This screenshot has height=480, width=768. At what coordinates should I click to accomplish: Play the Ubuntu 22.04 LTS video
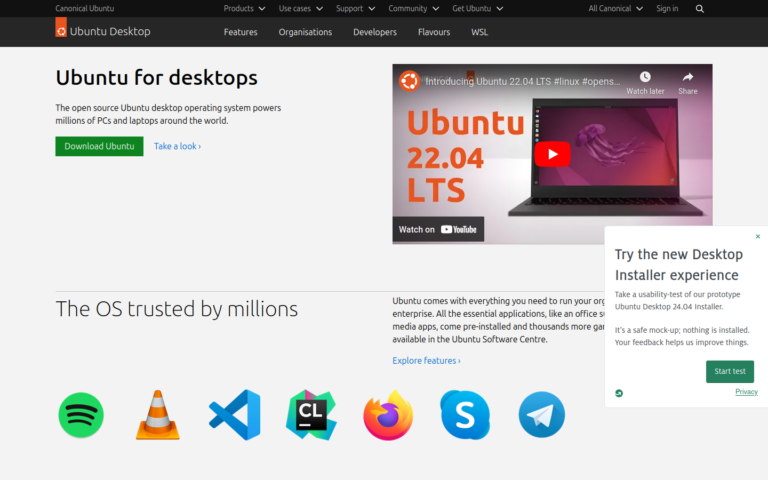pos(552,154)
